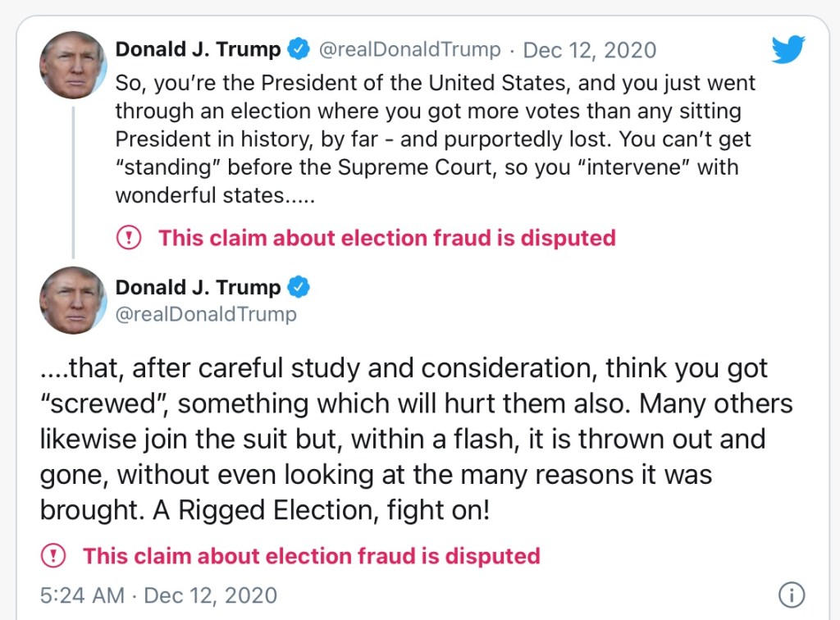
Task: Click the "5:24 AM · Dec 12, 2020" timestamp
Action: [158, 595]
